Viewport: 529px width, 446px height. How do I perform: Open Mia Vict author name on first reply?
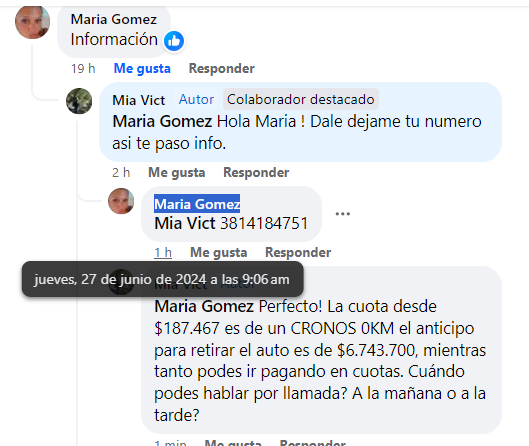pos(139,100)
